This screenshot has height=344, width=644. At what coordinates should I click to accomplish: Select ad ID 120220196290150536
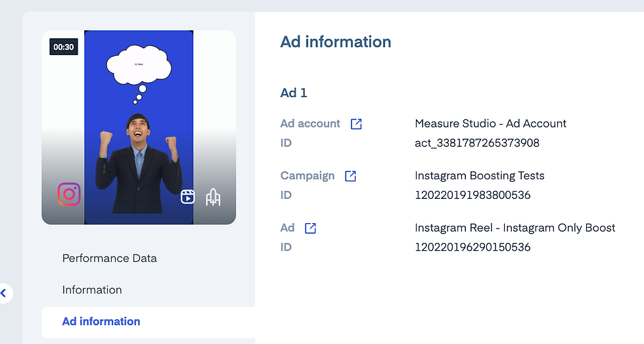[x=472, y=247]
